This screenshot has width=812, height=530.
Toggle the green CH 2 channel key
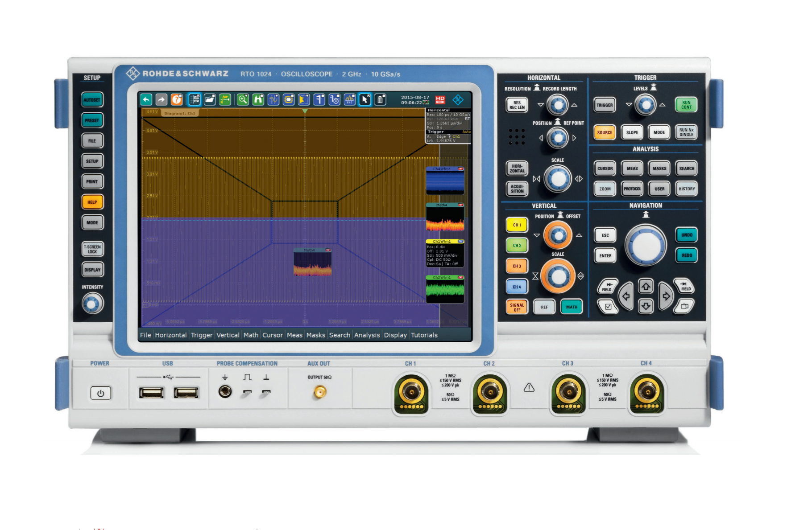517,245
